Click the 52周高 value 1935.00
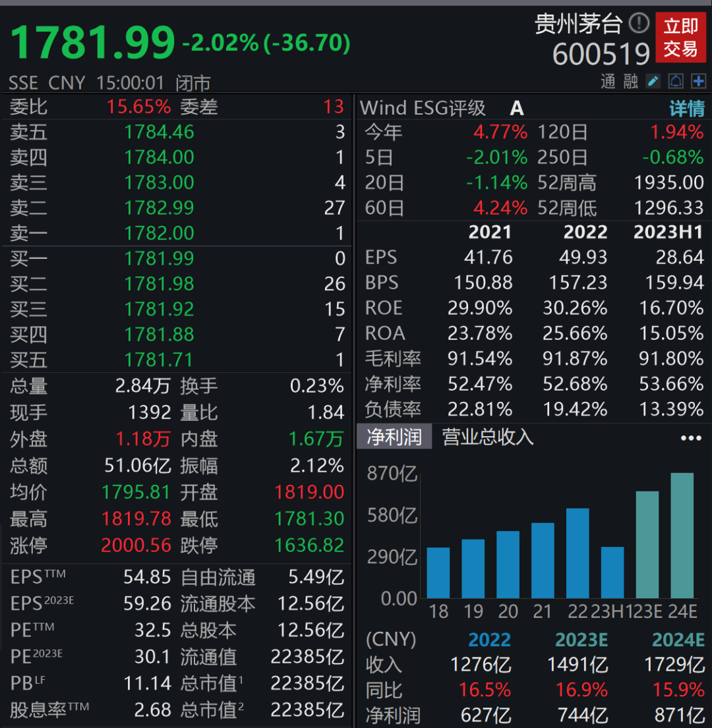The image size is (712, 728). coord(669,182)
